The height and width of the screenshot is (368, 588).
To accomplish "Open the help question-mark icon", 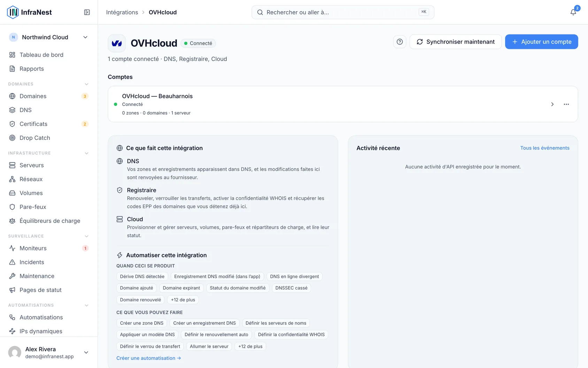I will point(400,42).
